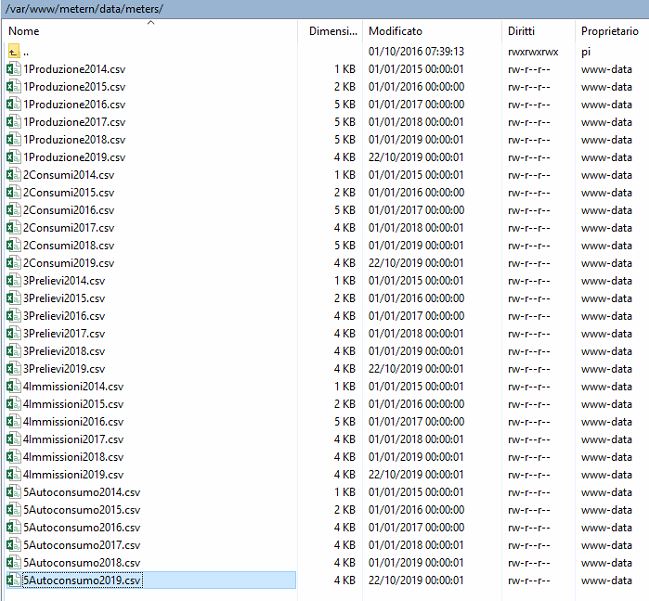Image resolution: width=649 pixels, height=601 pixels.
Task: Click the rwxrwxrwx permissions of parent entry
Action: [533, 52]
